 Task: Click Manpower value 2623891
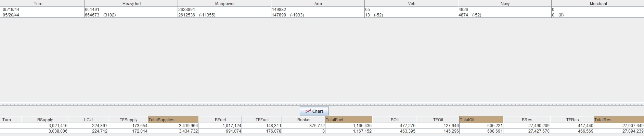187,10
